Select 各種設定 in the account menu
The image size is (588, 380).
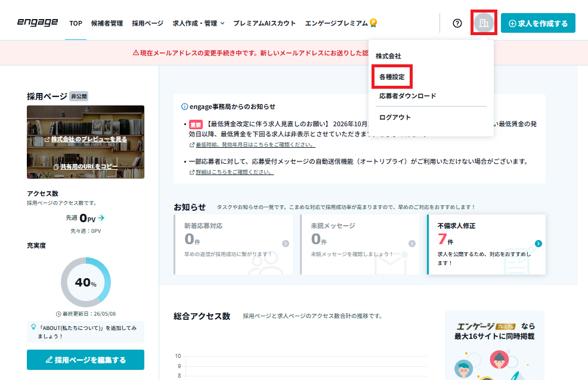392,77
